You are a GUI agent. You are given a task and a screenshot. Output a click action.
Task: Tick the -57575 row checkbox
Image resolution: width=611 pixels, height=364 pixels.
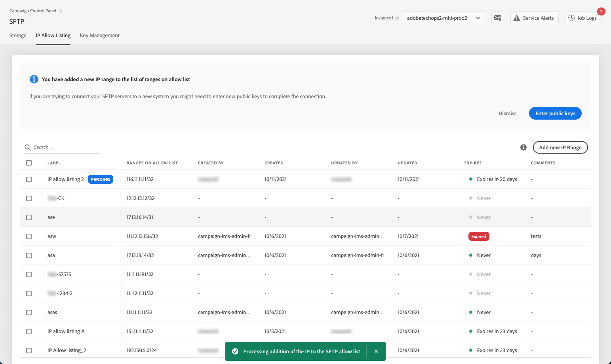pos(29,274)
